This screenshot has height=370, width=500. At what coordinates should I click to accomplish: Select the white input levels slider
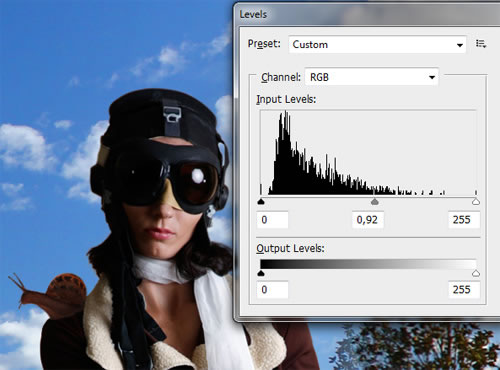click(x=476, y=202)
